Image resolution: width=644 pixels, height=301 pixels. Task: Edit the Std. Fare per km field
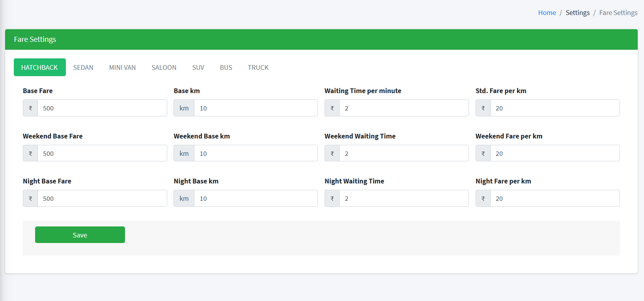(x=554, y=108)
